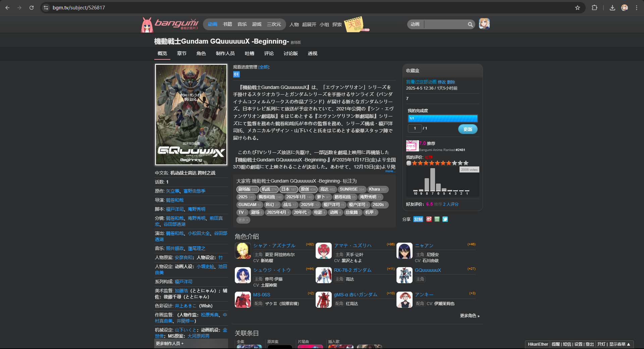The image size is (644, 349).
Task: Click 删除 in collection box
Action: pos(451,82)
